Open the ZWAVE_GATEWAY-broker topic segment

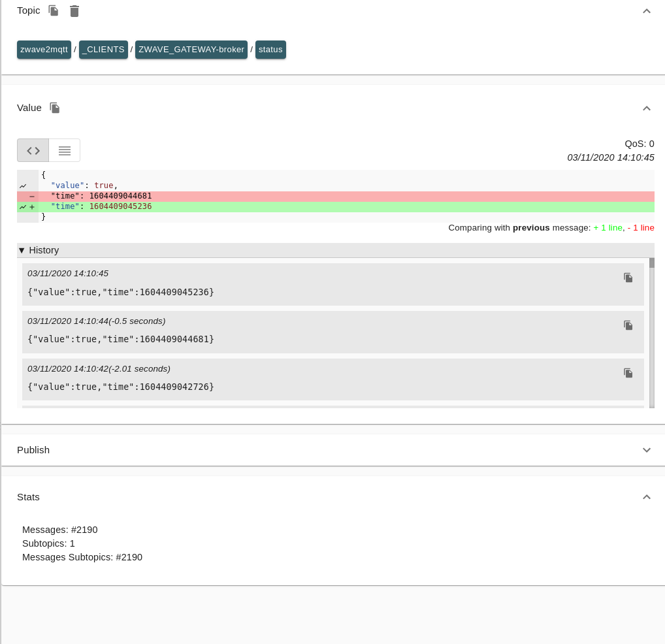pyautogui.click(x=191, y=49)
